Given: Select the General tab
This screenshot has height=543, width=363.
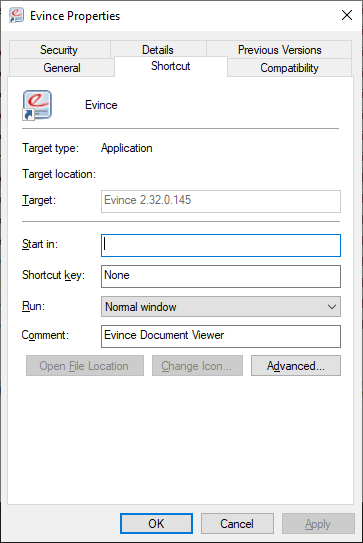Looking at the screenshot, I should coord(62,68).
